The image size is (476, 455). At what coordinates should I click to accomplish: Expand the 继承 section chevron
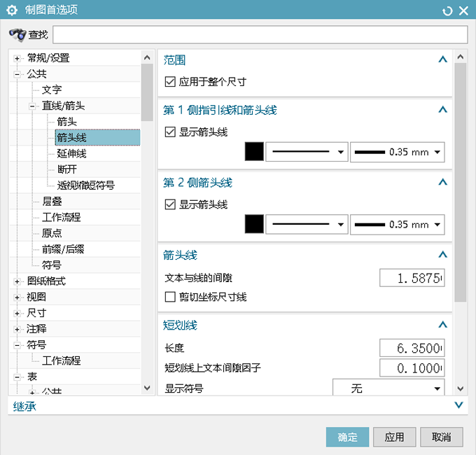(458, 405)
